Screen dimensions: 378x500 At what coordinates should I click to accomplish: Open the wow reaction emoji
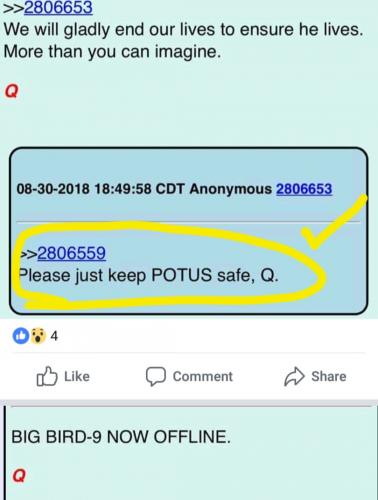[x=38, y=336]
